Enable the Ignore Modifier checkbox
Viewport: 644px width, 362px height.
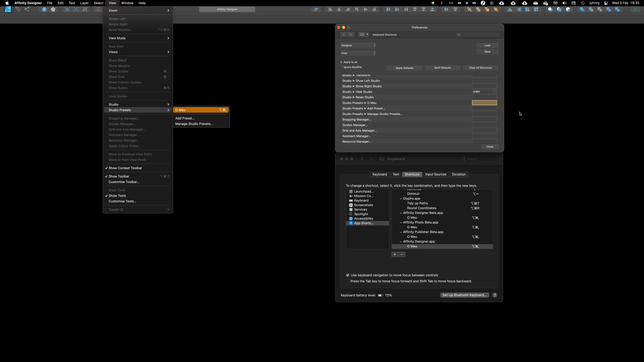pos(341,67)
